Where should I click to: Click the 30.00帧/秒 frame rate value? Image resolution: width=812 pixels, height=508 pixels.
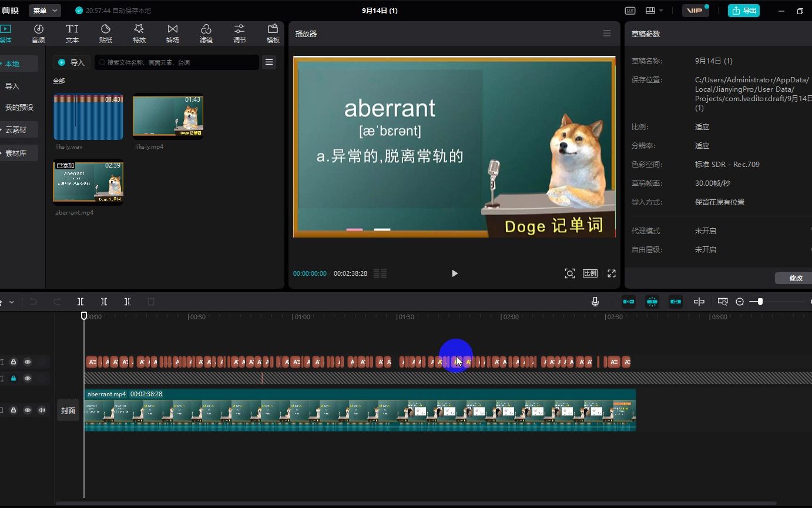coord(713,183)
